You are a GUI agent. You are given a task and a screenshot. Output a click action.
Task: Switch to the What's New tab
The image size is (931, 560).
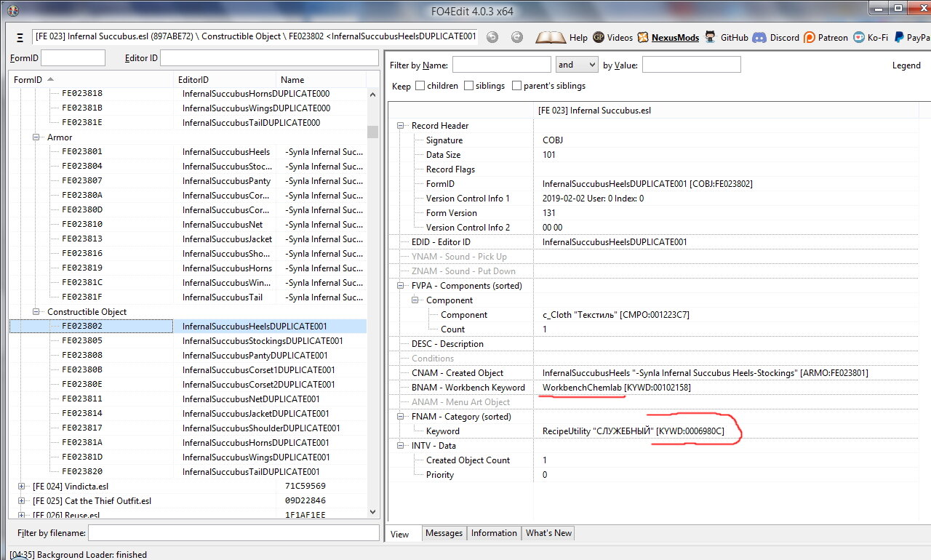[x=548, y=533]
